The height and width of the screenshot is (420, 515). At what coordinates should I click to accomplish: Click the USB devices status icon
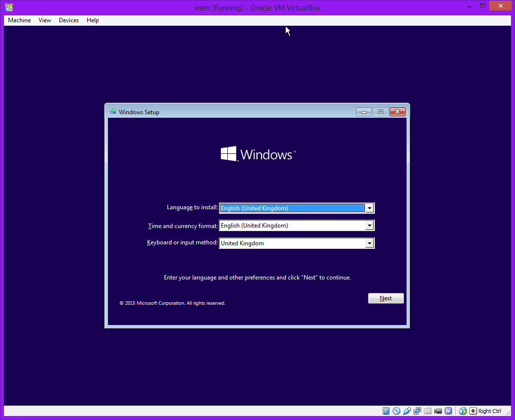tap(407, 411)
